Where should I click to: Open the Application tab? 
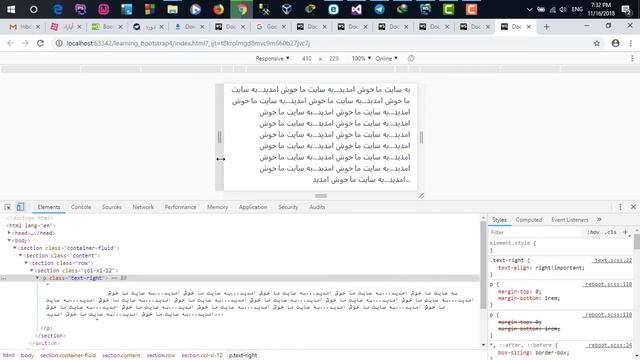(253, 207)
